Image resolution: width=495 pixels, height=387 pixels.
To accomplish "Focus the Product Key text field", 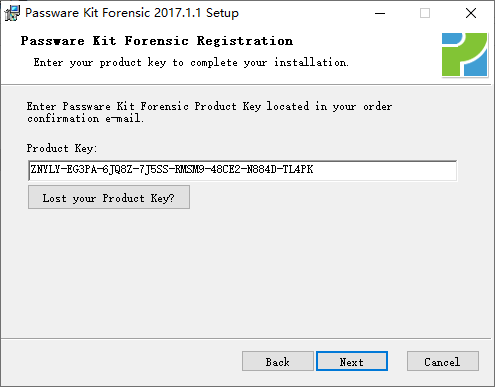I will click(x=243, y=170).
